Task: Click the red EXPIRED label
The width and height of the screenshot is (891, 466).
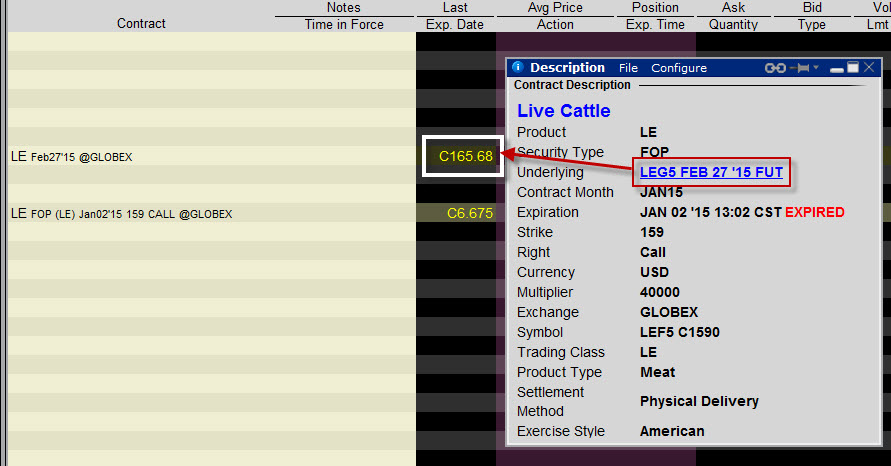Action: (x=814, y=212)
